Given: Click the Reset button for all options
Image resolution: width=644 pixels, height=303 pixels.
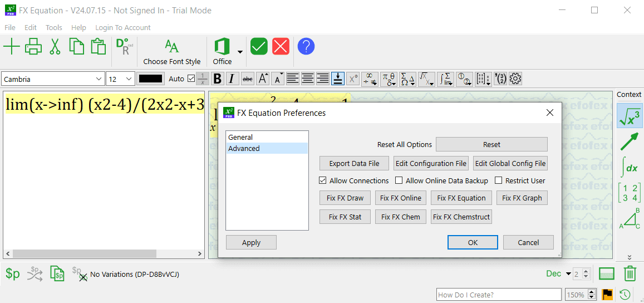Looking at the screenshot, I should pyautogui.click(x=491, y=145).
